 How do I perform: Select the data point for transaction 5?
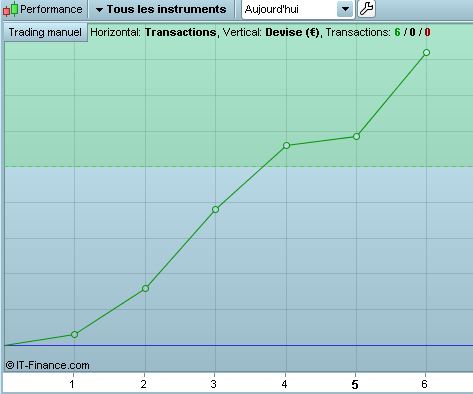coord(356,136)
